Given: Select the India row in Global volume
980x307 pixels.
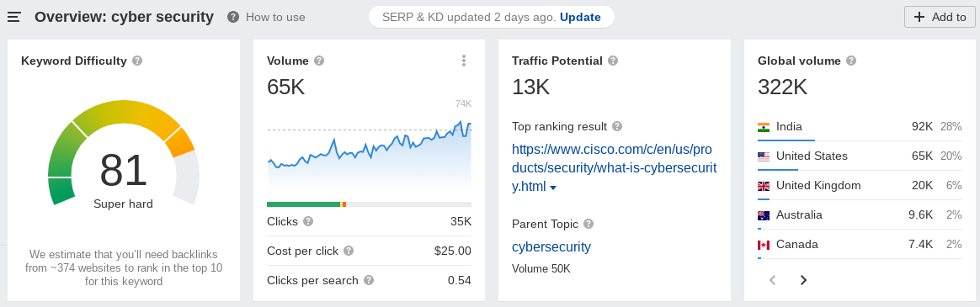Looking at the screenshot, I should click(x=860, y=127).
